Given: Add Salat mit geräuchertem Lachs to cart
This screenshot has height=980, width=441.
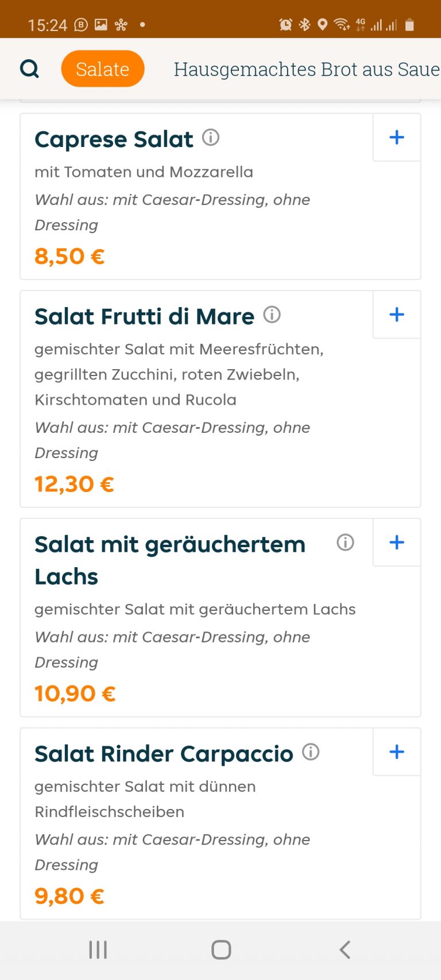Looking at the screenshot, I should [397, 543].
